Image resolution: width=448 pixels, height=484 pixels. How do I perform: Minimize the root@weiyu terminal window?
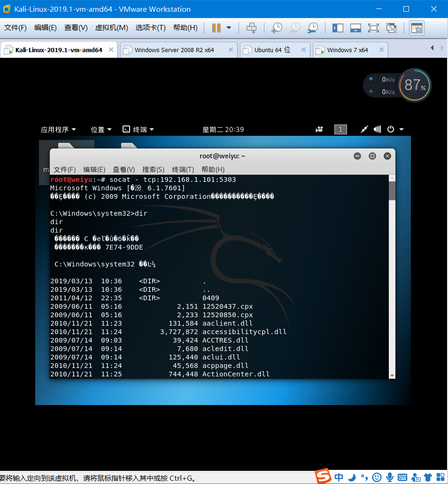(357, 156)
